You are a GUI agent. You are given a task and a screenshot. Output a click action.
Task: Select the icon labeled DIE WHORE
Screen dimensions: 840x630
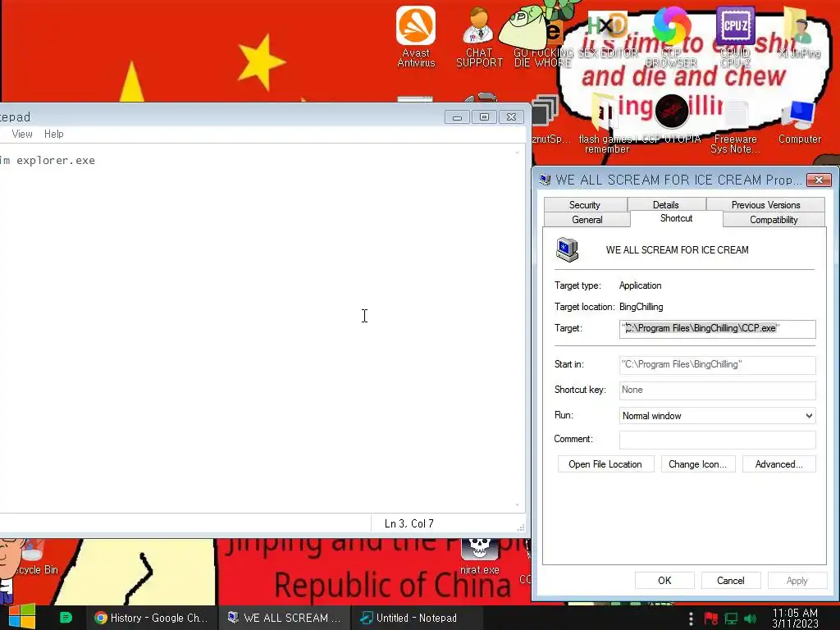[x=542, y=38]
